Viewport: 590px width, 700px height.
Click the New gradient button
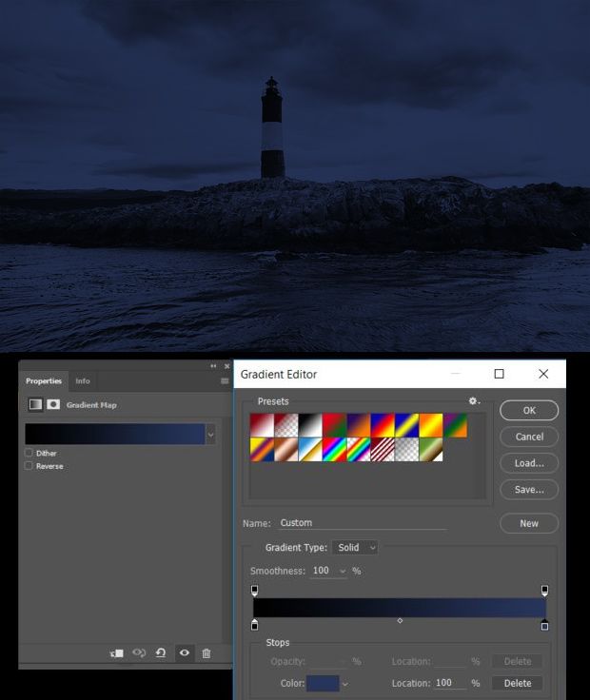(x=529, y=523)
